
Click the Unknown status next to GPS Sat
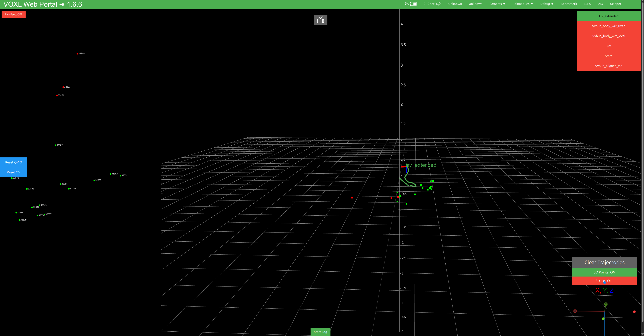tap(455, 4)
